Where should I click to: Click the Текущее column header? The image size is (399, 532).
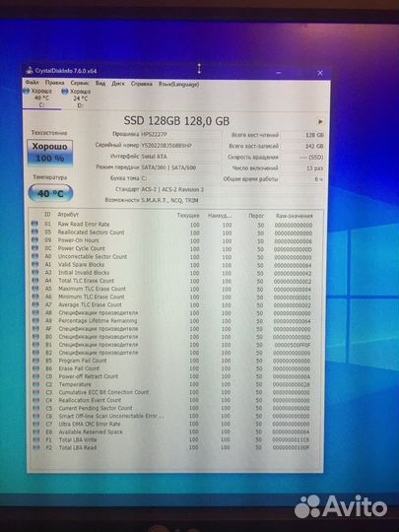tap(188, 216)
